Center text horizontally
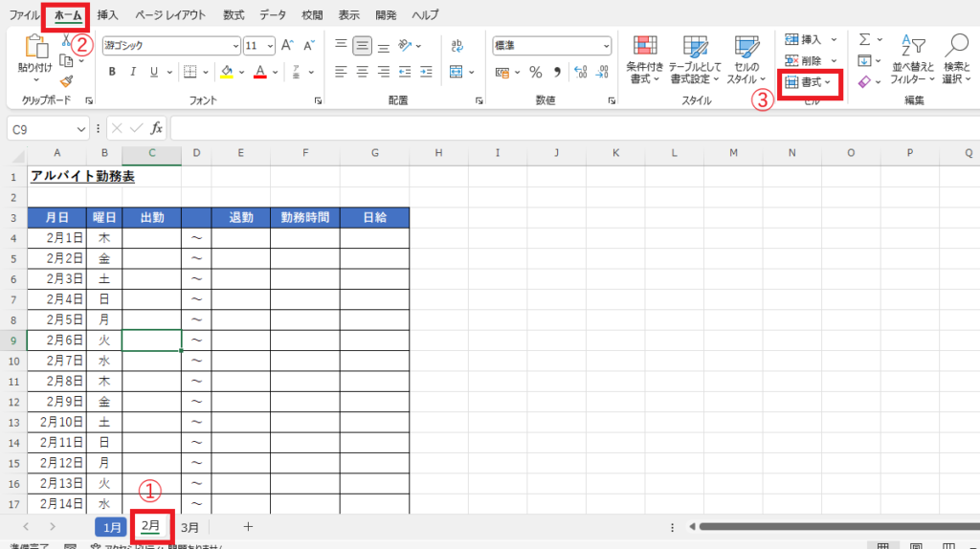The width and height of the screenshot is (980, 549). (x=362, y=72)
